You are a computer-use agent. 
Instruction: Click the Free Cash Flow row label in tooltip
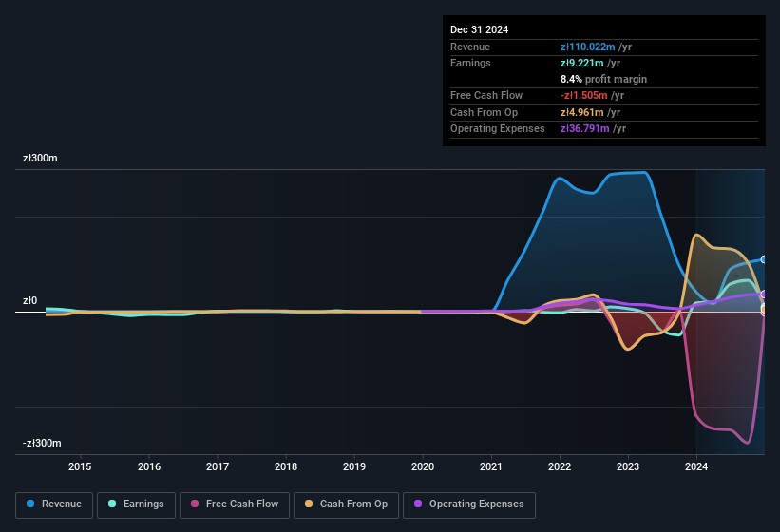click(486, 95)
